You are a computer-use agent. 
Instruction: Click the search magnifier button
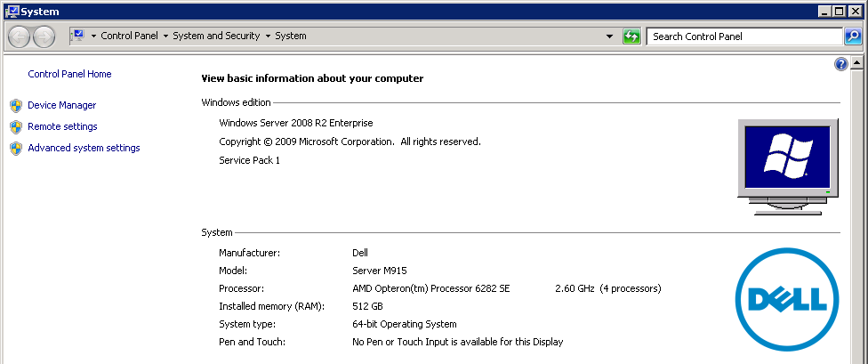853,36
